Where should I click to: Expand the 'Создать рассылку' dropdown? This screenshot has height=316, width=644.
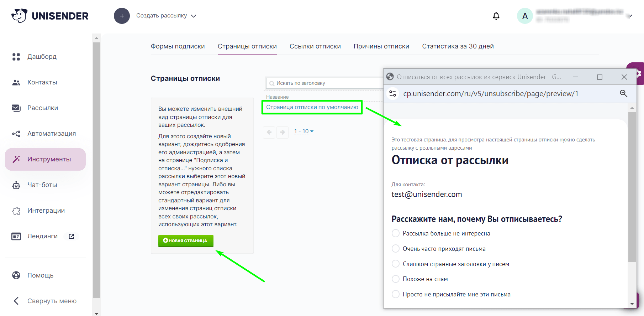pos(166,16)
